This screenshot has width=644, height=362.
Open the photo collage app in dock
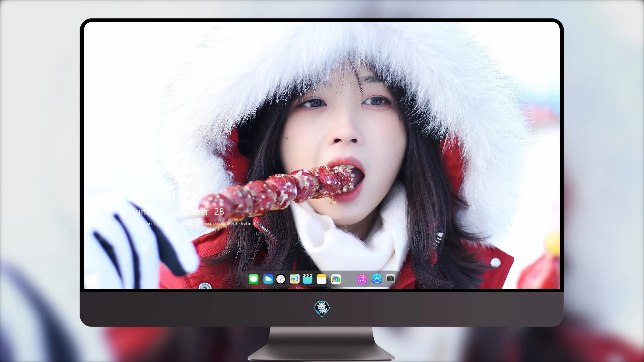click(x=336, y=279)
